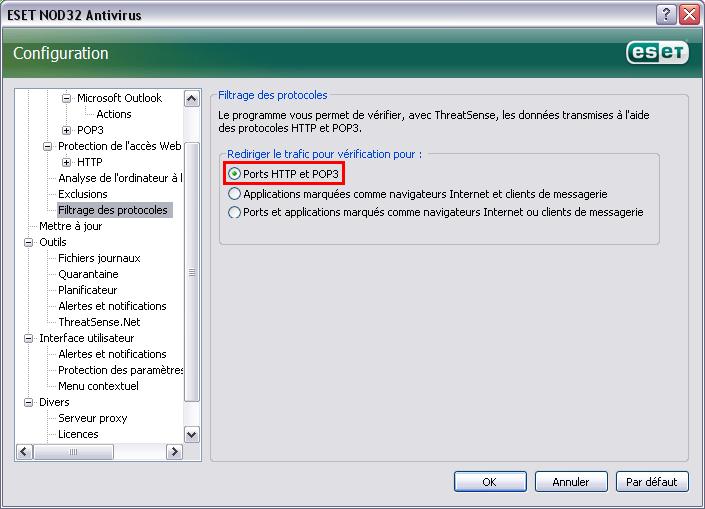Click the Par défaut button
The image size is (705, 509).
point(652,482)
